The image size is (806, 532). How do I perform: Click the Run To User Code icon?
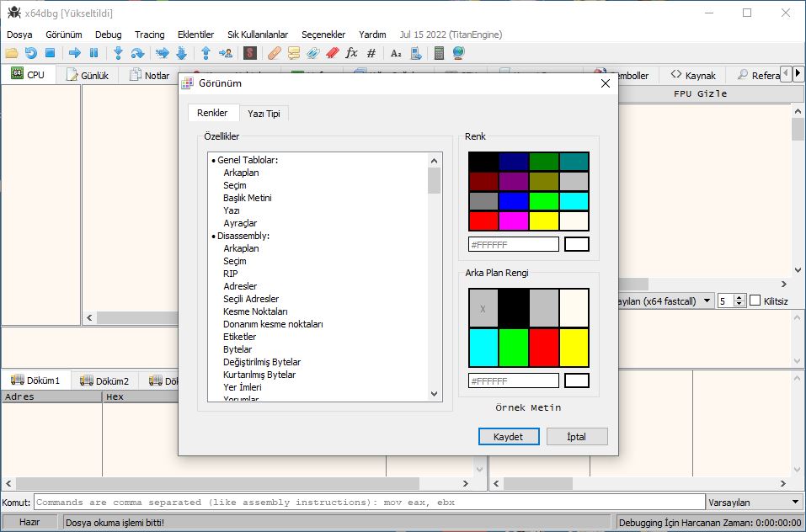pyautogui.click(x=225, y=53)
